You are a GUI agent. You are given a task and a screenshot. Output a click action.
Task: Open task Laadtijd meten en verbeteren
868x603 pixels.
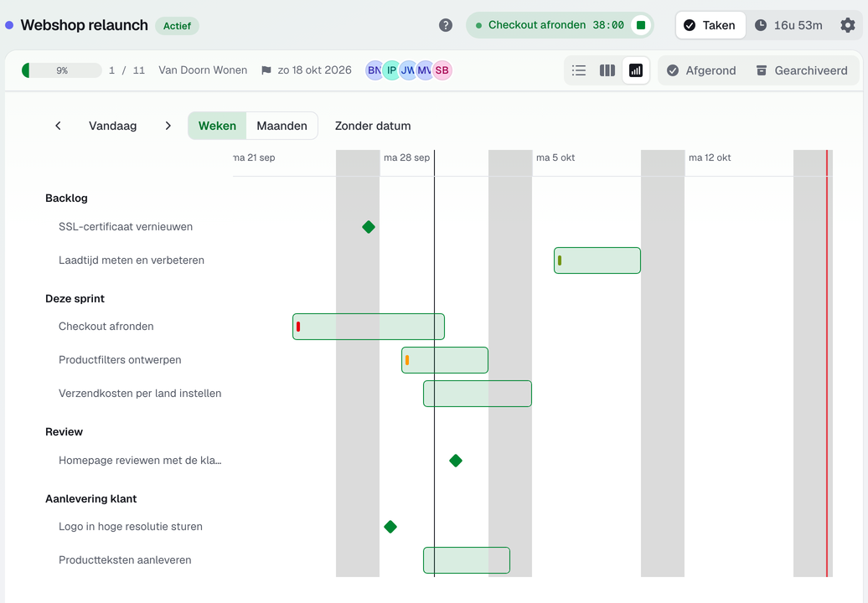132,260
